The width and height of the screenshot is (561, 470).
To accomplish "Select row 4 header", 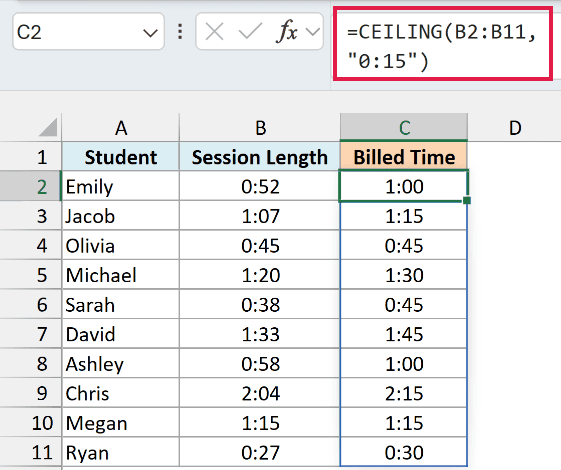I will coord(31,245).
